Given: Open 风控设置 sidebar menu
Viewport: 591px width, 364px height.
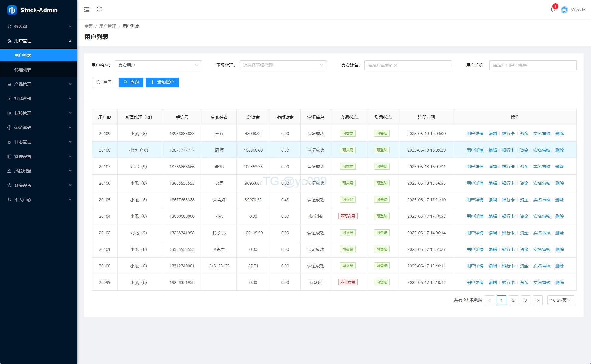Looking at the screenshot, I should (x=39, y=171).
